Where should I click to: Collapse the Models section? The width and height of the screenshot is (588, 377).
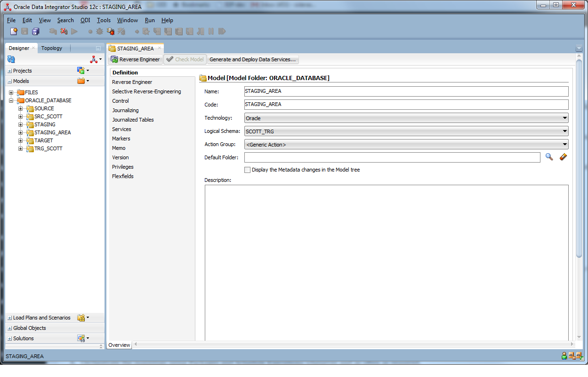(x=10, y=81)
